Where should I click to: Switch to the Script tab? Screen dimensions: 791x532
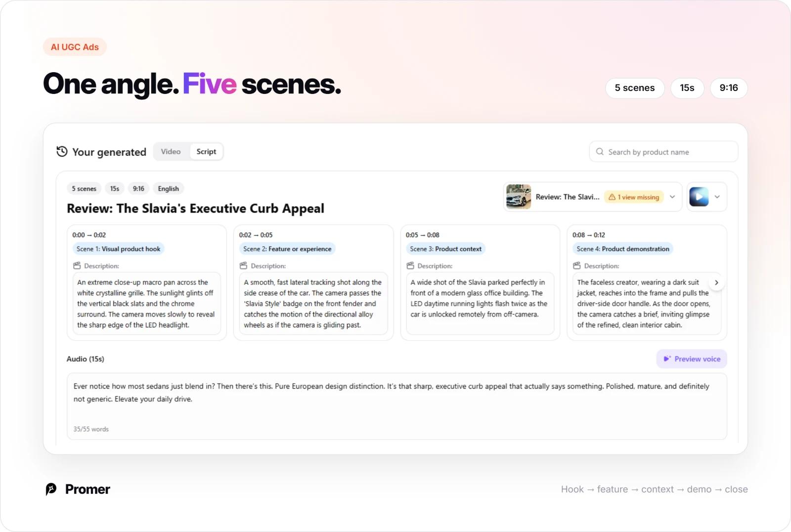[x=206, y=151]
